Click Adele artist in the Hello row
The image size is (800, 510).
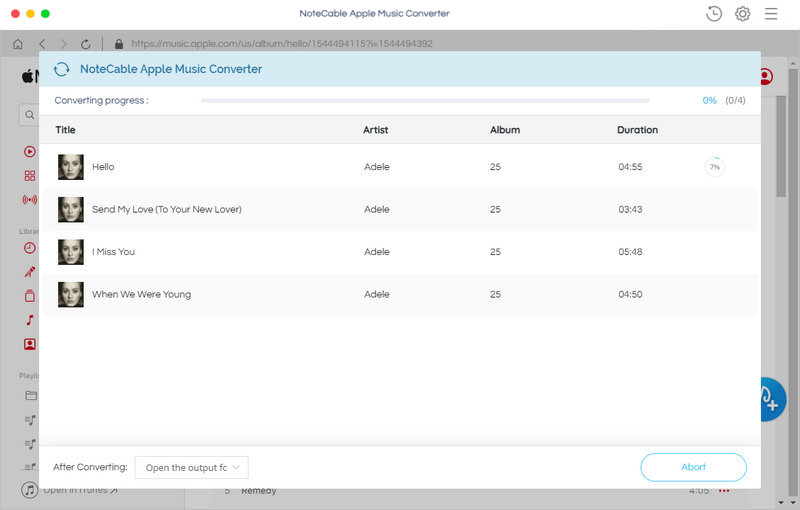(x=377, y=167)
